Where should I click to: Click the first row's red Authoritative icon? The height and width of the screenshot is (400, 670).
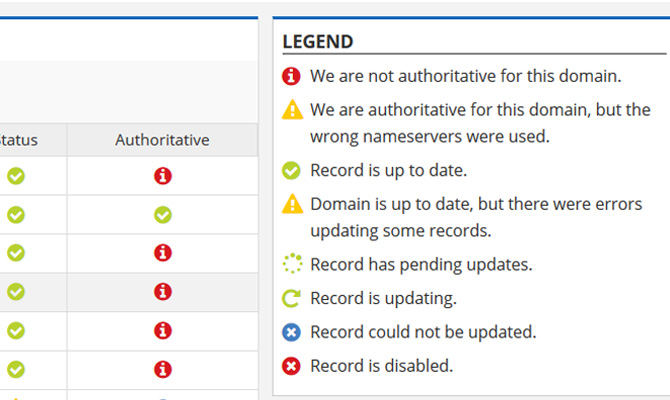[x=162, y=176]
